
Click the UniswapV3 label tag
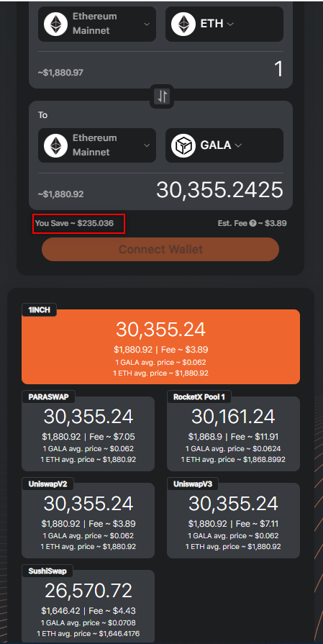click(x=193, y=484)
